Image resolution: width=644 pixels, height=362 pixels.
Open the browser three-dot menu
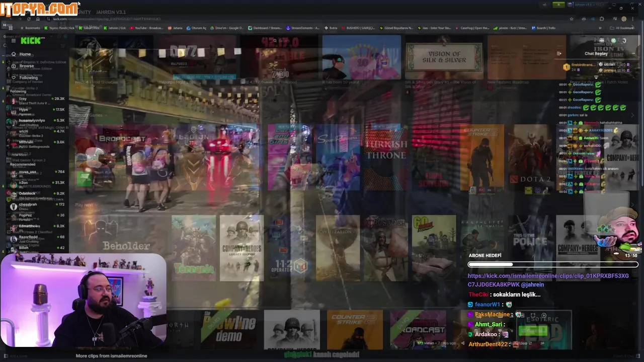633,19
